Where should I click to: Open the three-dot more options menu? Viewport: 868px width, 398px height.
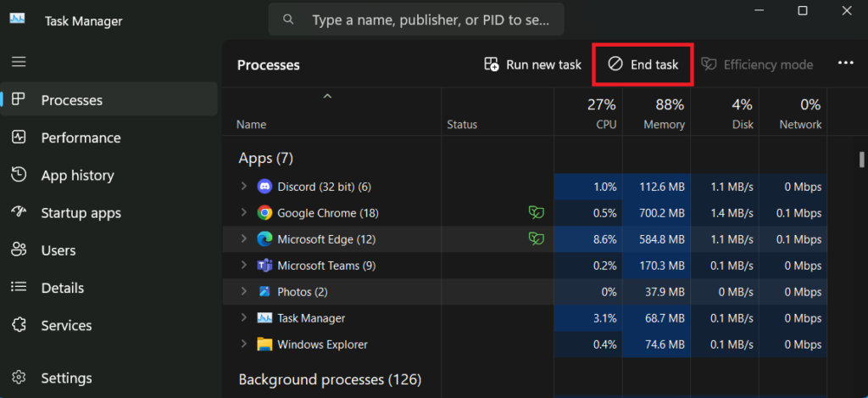click(x=845, y=63)
